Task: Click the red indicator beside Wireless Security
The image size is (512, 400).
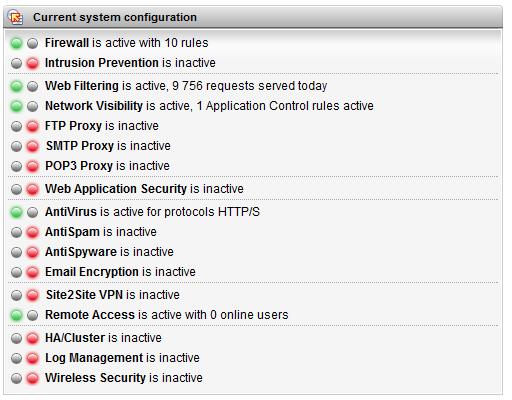Action: tap(33, 378)
